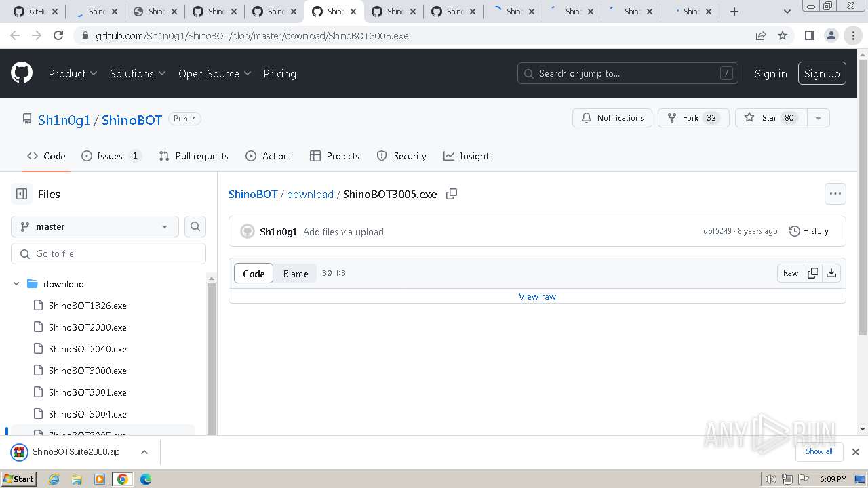The width and height of the screenshot is (868, 488).
Task: Open the Actions tab
Action: point(269,156)
